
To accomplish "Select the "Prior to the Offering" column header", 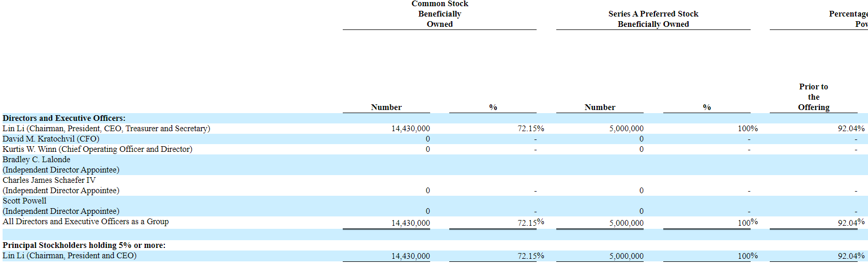I will pos(813,97).
